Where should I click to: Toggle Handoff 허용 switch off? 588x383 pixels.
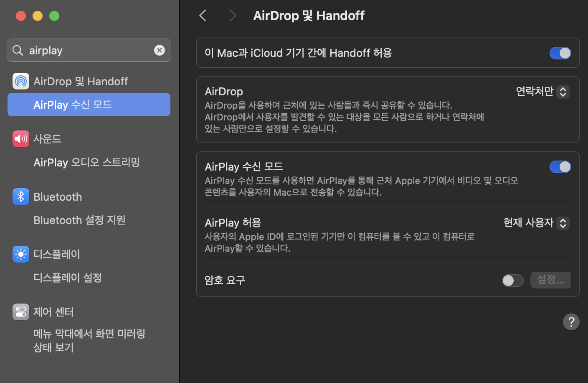[560, 53]
